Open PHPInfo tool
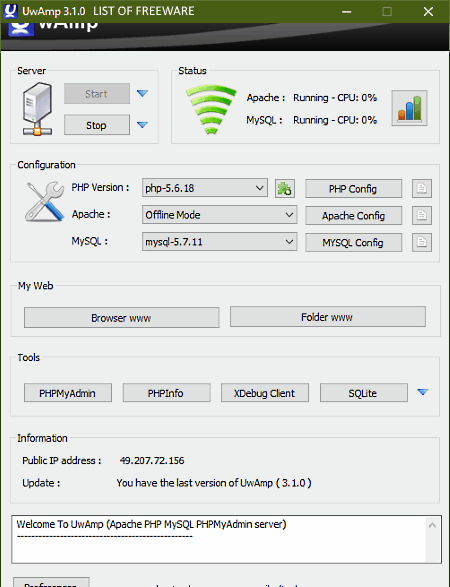The image size is (450, 587). pos(166,393)
